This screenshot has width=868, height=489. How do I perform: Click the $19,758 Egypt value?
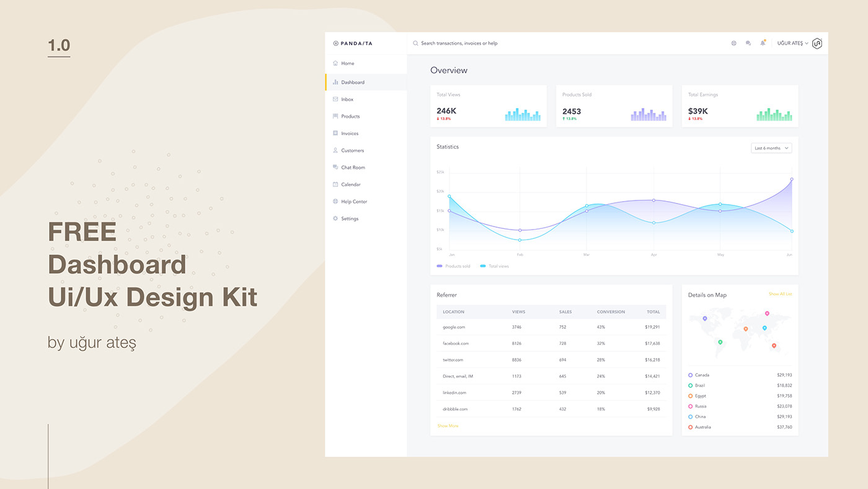(784, 396)
